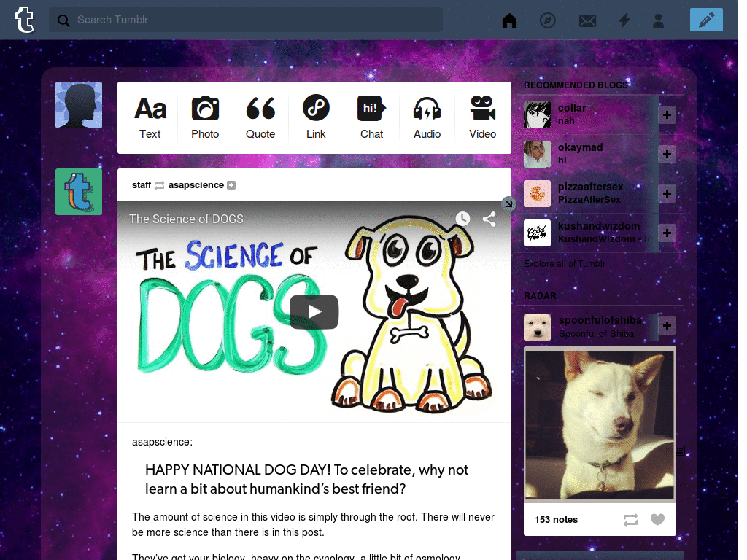Click pizzaaftersex's avatar thumbnail
Image resolution: width=747 pixels, height=560 pixels.
click(x=537, y=193)
